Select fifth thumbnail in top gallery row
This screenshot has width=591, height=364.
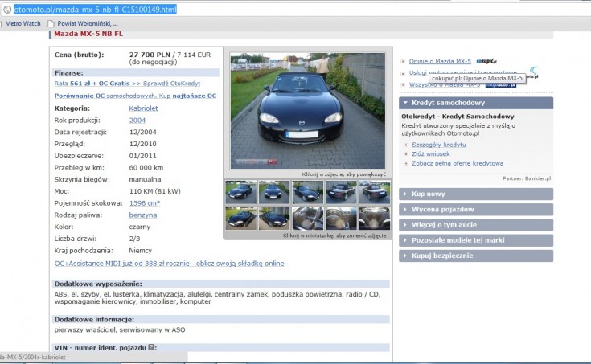click(x=375, y=192)
